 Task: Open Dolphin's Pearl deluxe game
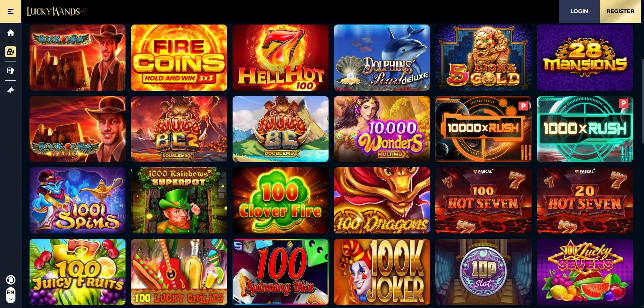tap(382, 57)
